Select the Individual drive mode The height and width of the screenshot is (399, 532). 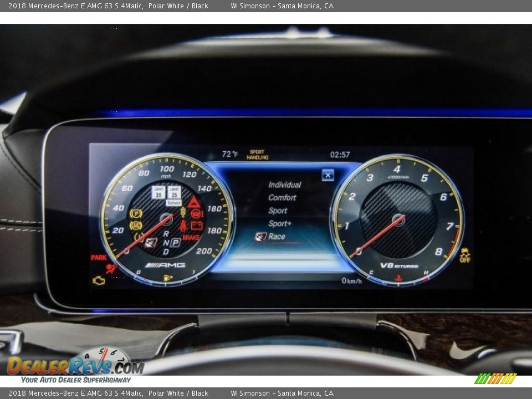[284, 185]
